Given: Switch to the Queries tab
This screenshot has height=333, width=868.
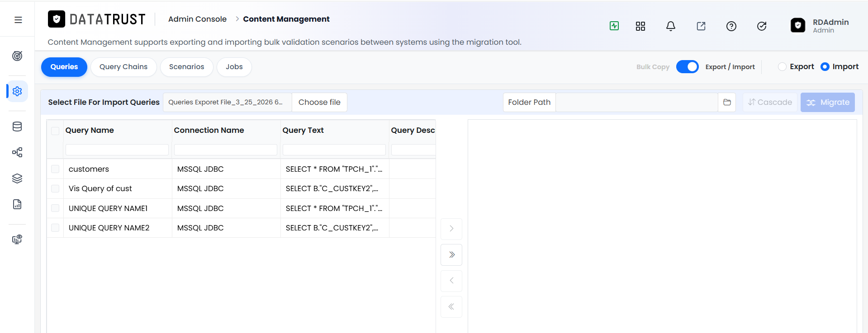Looking at the screenshot, I should (64, 67).
